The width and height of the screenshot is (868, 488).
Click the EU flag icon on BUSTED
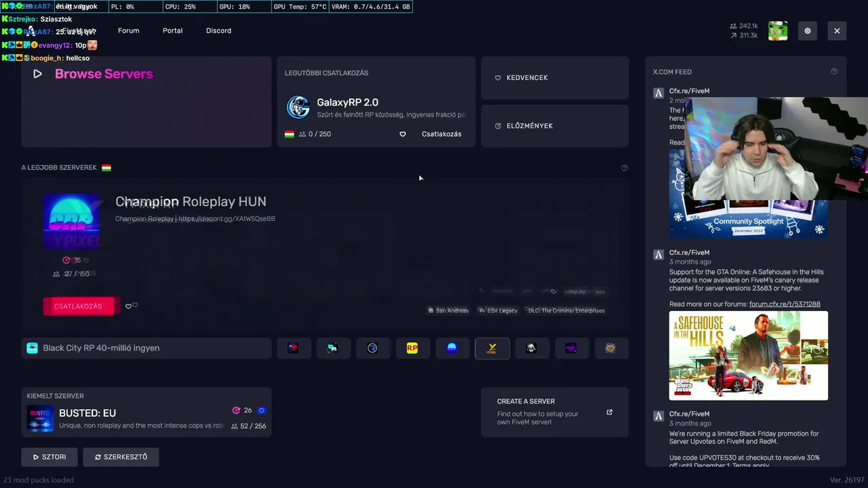click(x=261, y=411)
